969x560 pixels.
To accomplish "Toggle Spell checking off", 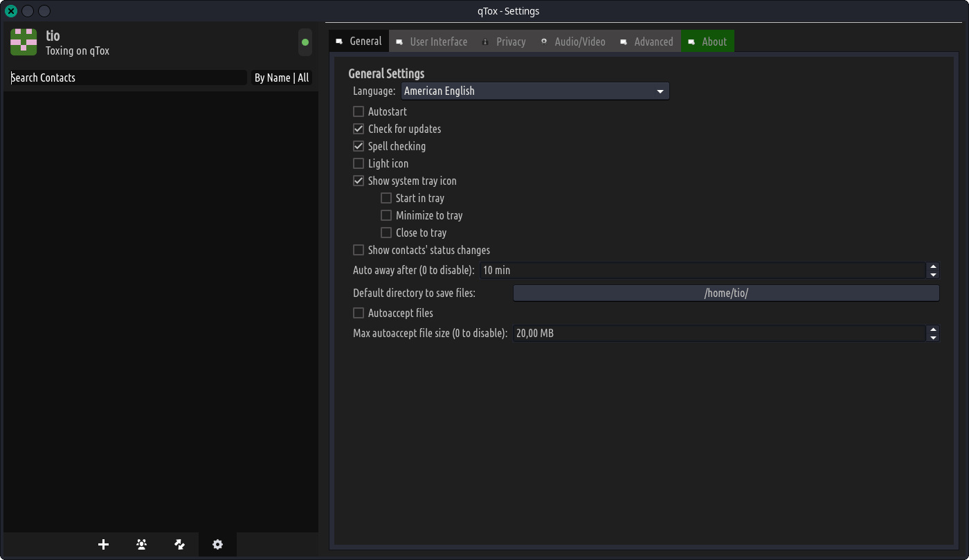I will click(x=359, y=146).
